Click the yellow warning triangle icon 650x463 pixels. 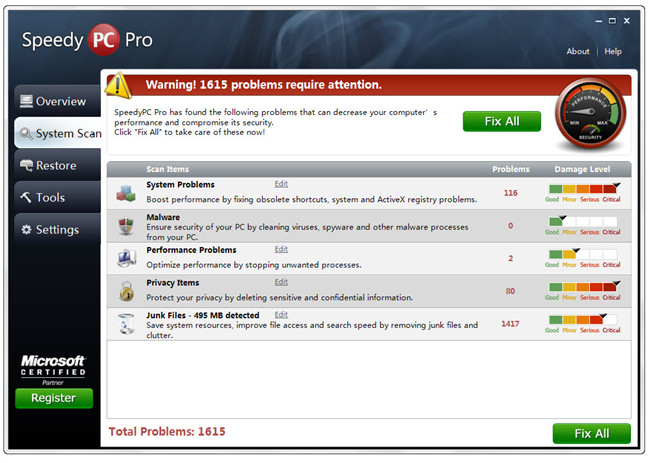tap(118, 85)
